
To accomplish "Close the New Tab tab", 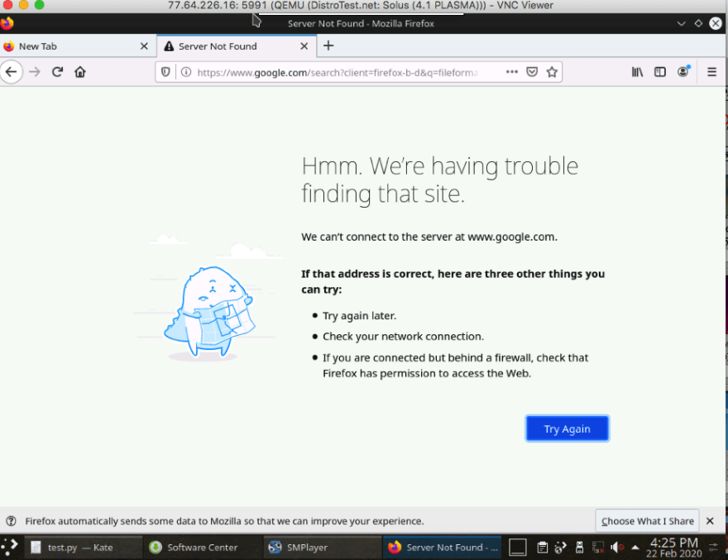I will [x=144, y=46].
